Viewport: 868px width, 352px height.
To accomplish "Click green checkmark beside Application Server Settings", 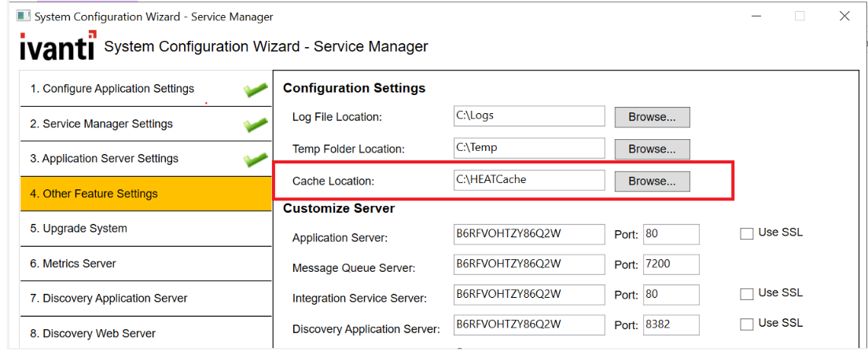I will (256, 159).
